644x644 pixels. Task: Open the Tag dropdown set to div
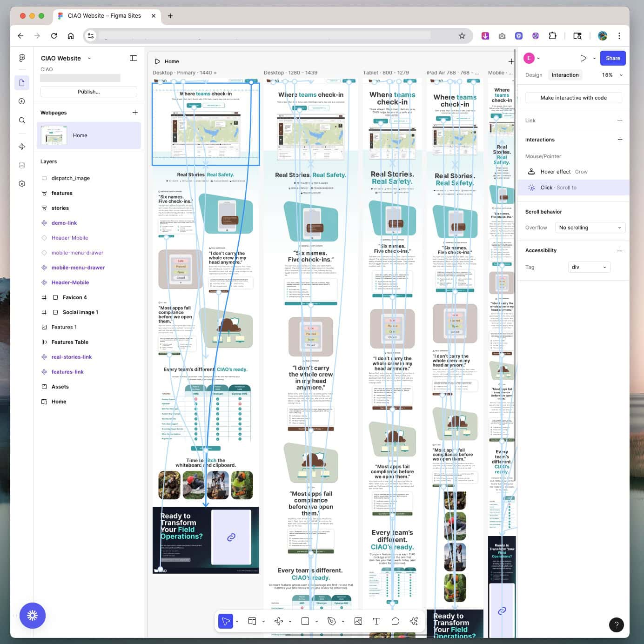pyautogui.click(x=589, y=267)
